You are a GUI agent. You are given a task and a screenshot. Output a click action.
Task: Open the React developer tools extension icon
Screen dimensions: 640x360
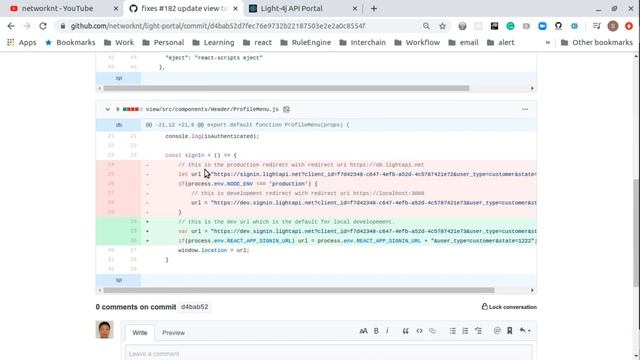[x=574, y=26]
